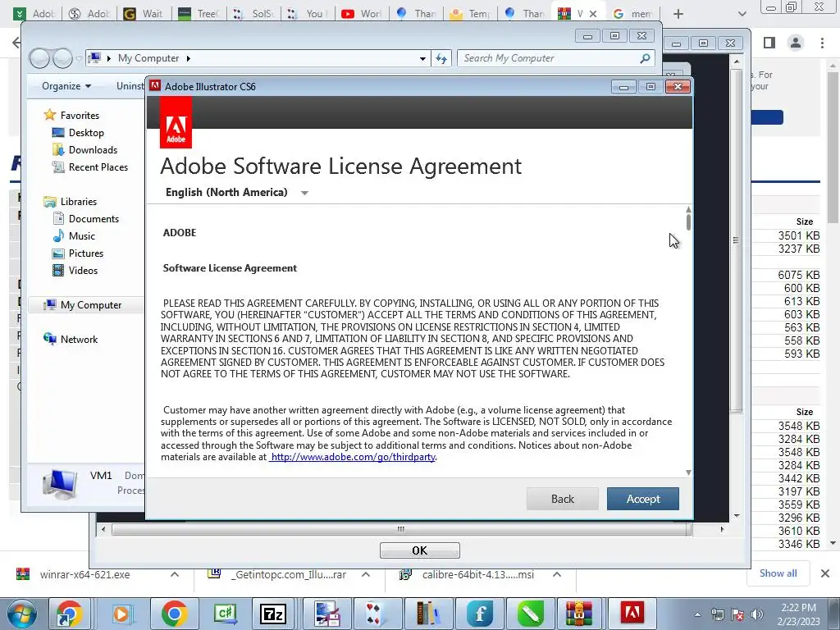Click the Search My Computer field
The image size is (840, 630).
point(556,58)
